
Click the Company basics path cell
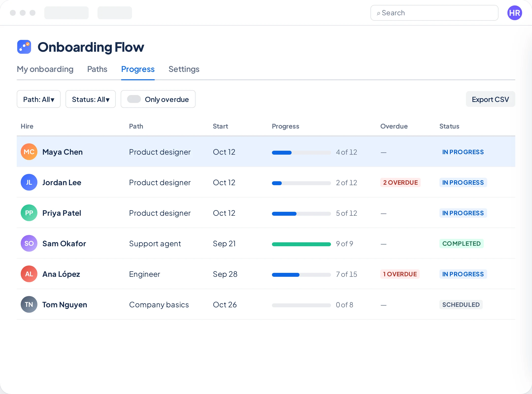coord(159,305)
